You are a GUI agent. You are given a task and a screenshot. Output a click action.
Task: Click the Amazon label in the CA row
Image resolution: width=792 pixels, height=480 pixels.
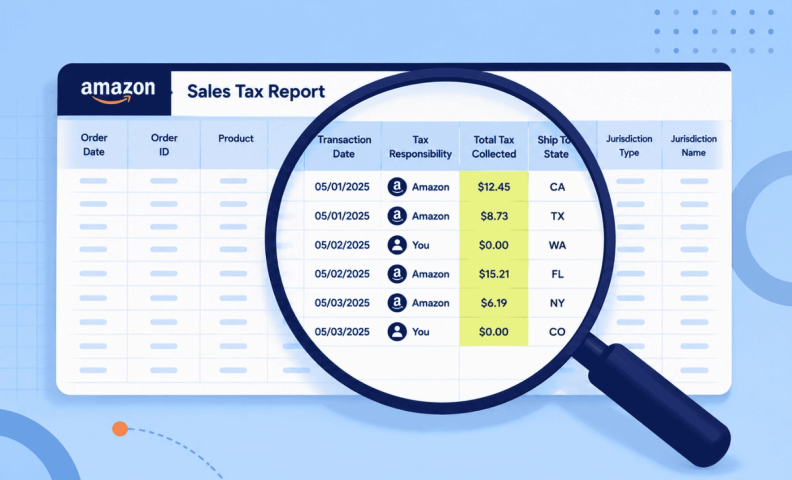430,187
